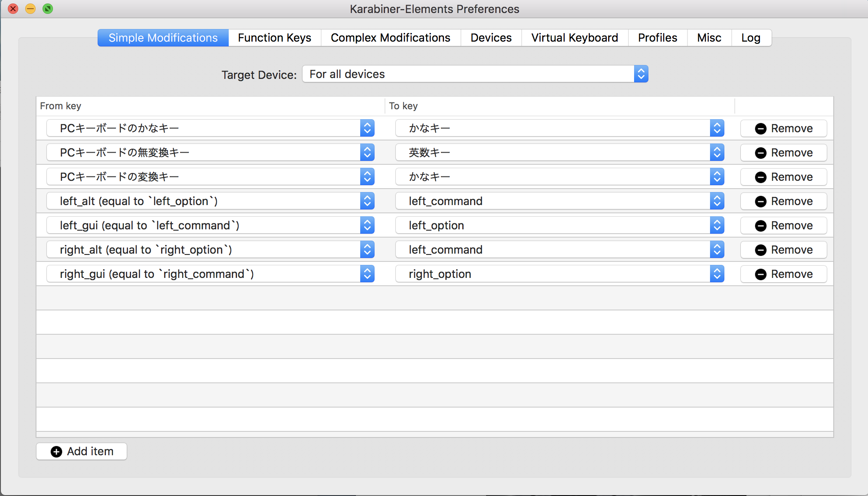Open the Function Keys tab
Viewport: 868px width, 496px height.
pyautogui.click(x=274, y=38)
